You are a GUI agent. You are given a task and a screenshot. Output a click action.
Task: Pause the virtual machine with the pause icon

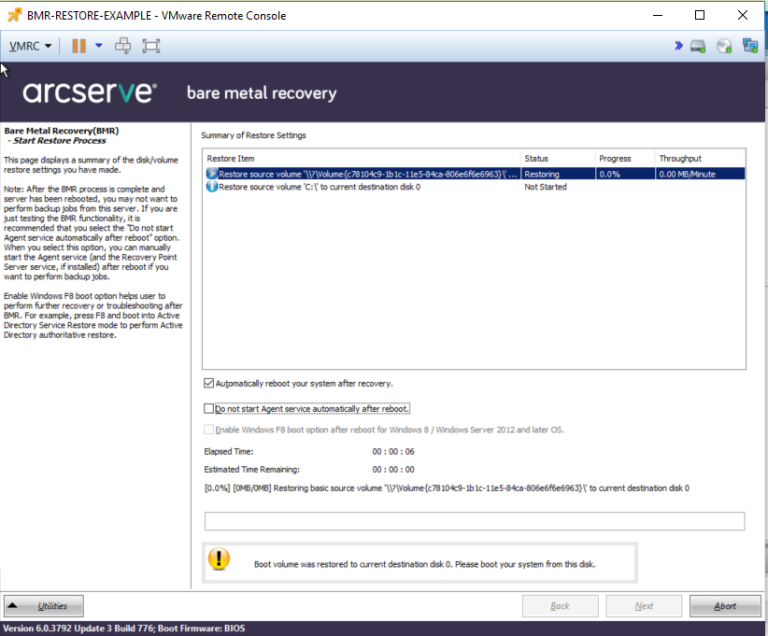[79, 46]
